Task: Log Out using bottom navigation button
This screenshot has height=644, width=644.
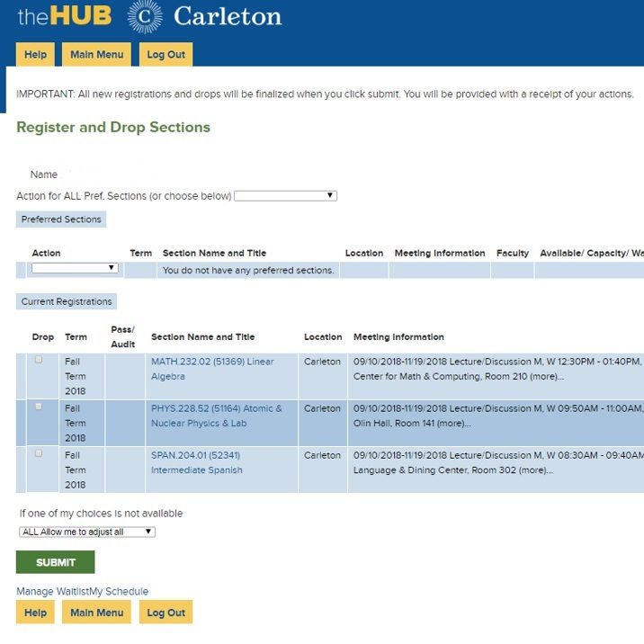Action: tap(165, 613)
